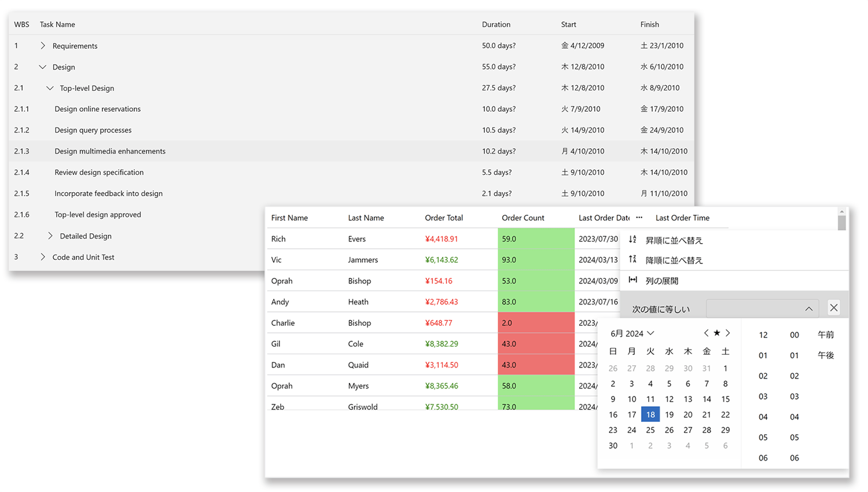The image size is (868, 492).
Task: Collapse the Design task group
Action: coord(43,67)
